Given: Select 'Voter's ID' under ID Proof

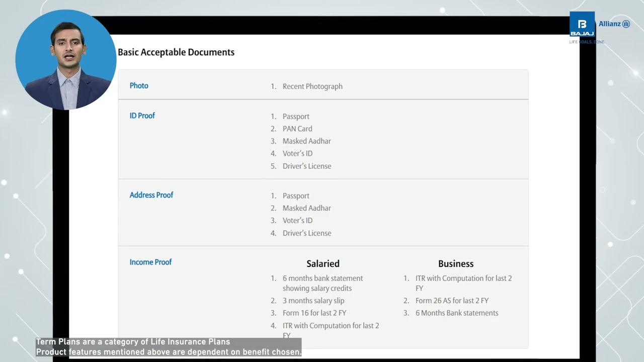Looking at the screenshot, I should tap(297, 153).
